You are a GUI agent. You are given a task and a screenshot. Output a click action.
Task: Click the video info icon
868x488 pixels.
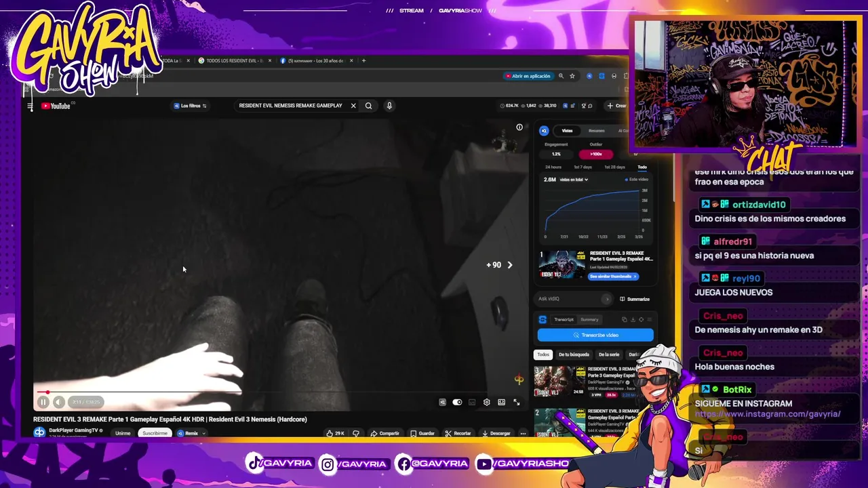click(x=519, y=127)
